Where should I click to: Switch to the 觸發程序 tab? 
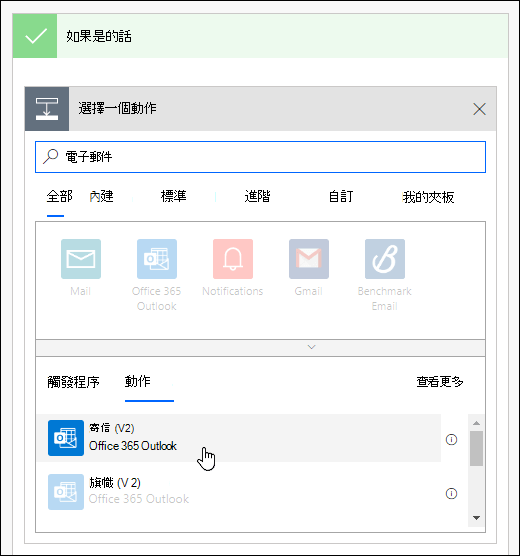point(73,382)
